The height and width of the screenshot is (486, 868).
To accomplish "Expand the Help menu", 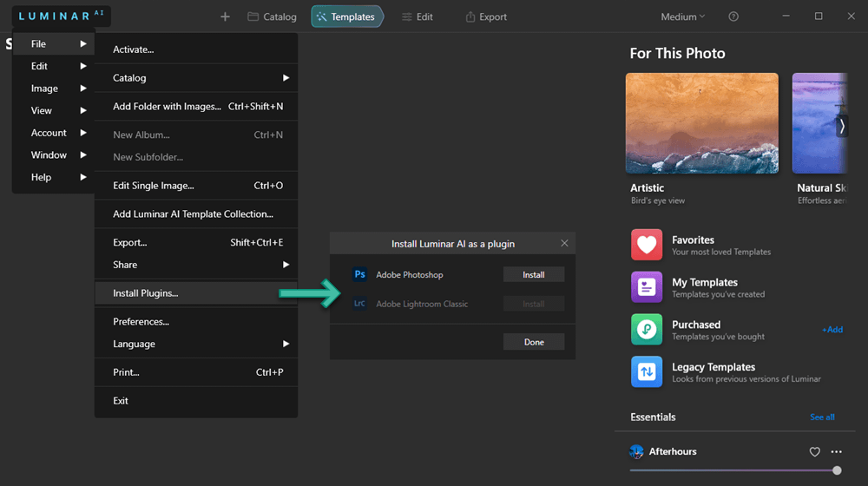I will 54,176.
